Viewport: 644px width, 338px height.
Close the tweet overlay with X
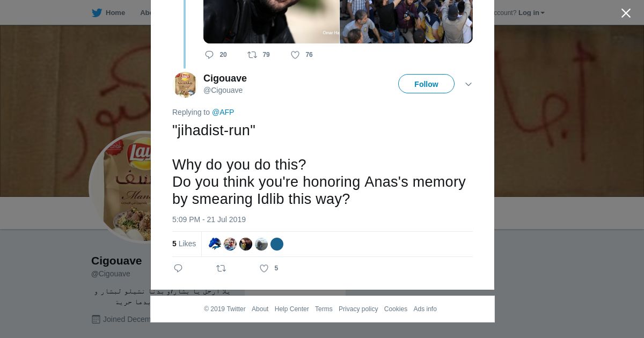point(626,13)
